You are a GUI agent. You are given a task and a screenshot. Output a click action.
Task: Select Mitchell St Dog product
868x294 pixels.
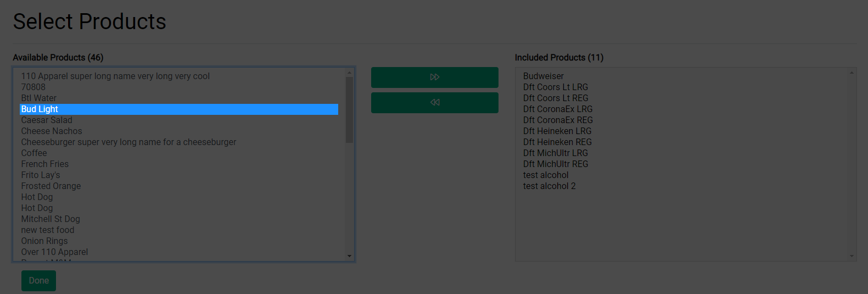click(179, 219)
